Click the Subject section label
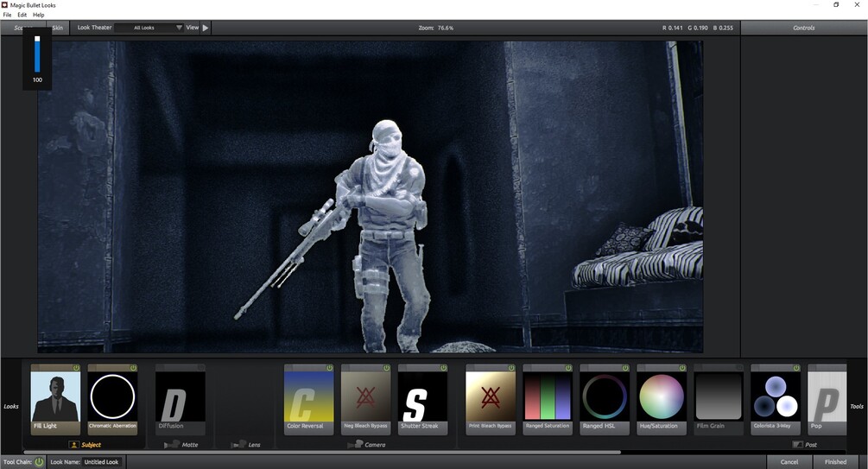 (92, 445)
